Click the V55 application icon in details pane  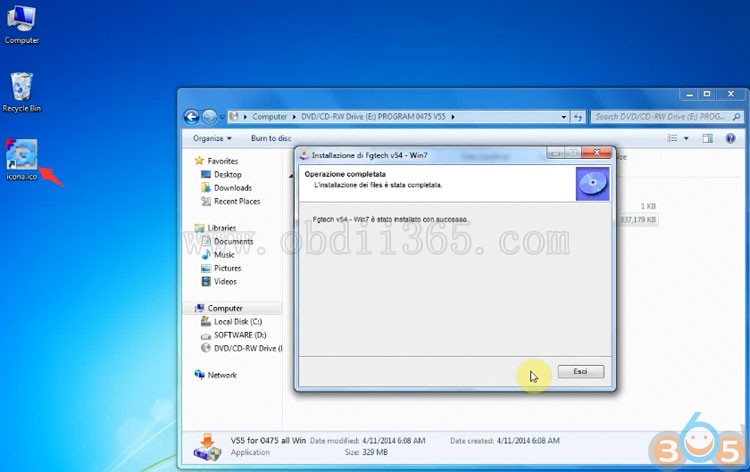(207, 448)
